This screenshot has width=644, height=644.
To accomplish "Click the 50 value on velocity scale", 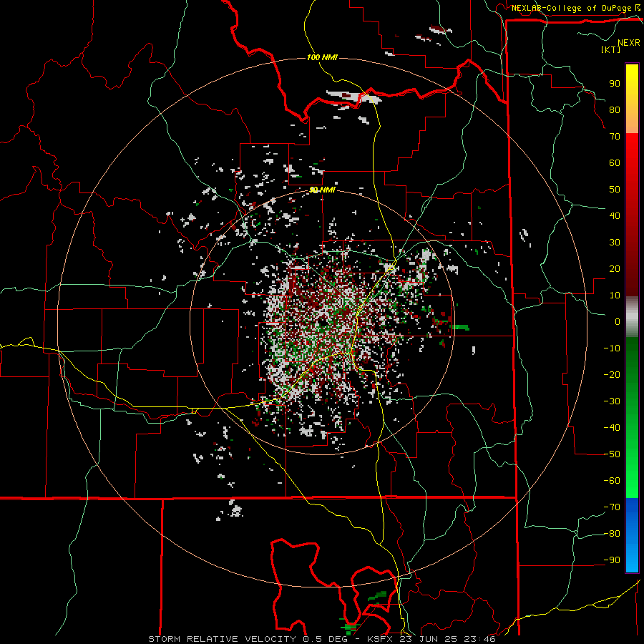I will point(615,190).
